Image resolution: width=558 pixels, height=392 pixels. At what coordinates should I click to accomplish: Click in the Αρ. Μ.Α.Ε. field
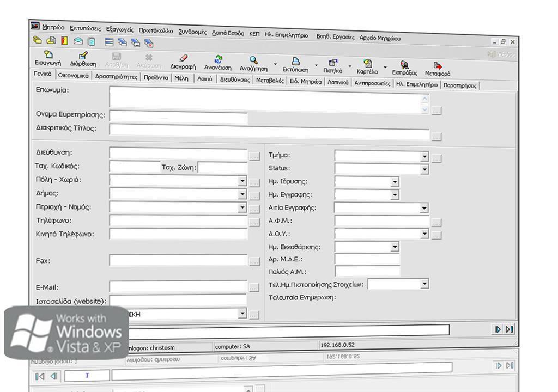click(367, 259)
